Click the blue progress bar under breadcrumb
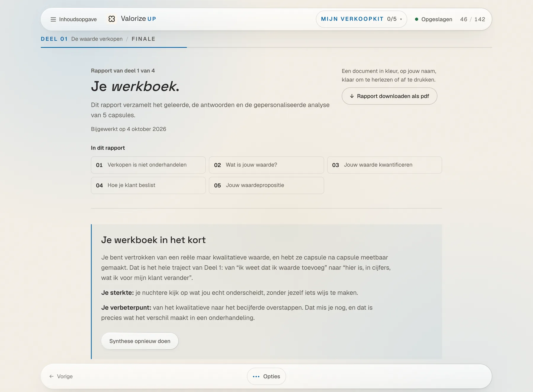 tap(114, 47)
